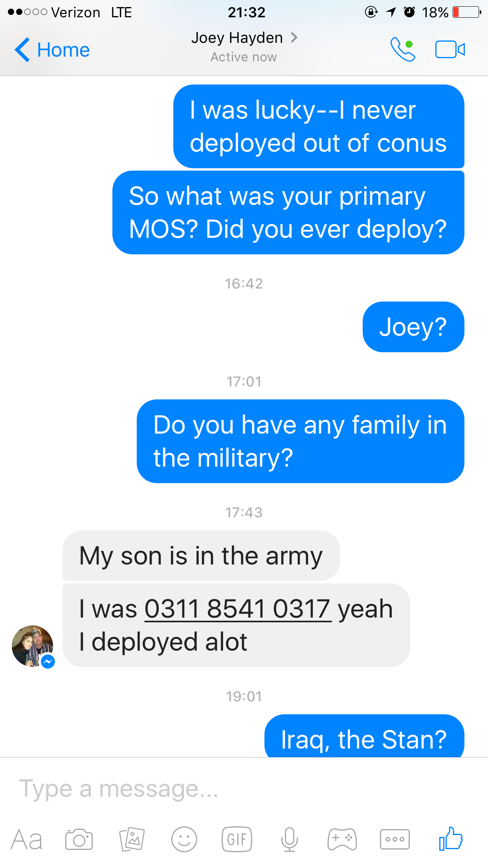This screenshot has width=488, height=868.
Task: Record a voice message with microphone
Action: 289,840
